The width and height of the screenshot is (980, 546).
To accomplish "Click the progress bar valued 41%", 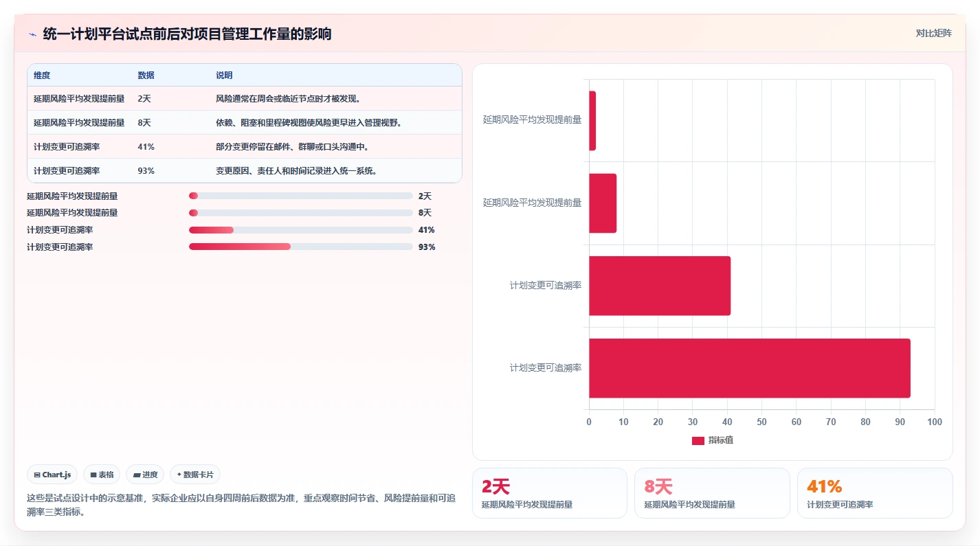I will click(x=301, y=230).
